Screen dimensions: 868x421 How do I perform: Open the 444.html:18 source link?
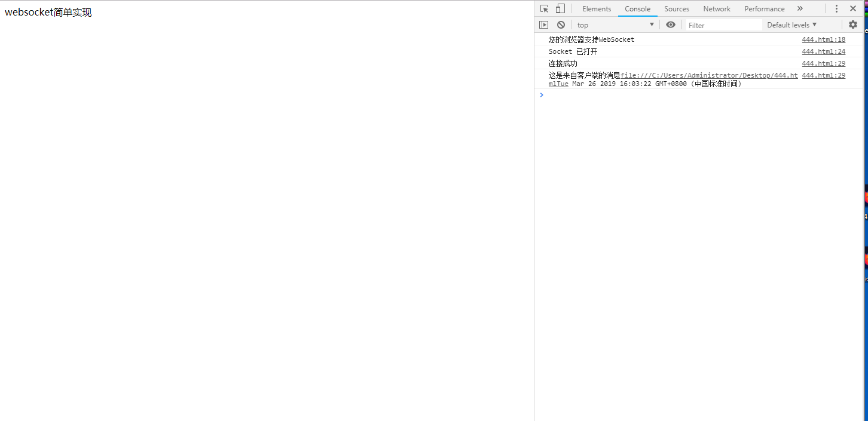point(823,39)
